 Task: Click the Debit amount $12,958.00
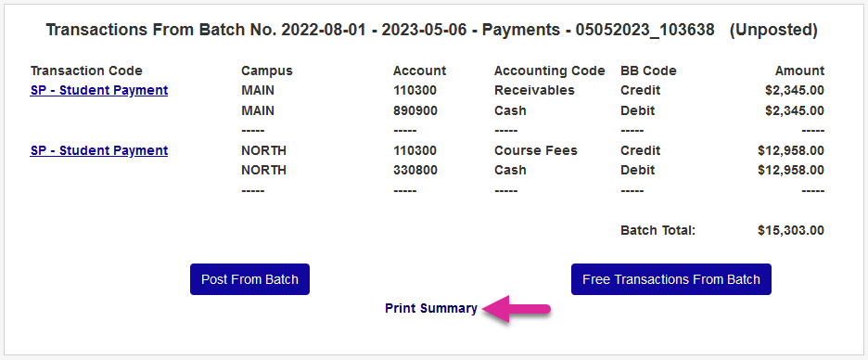tap(791, 171)
